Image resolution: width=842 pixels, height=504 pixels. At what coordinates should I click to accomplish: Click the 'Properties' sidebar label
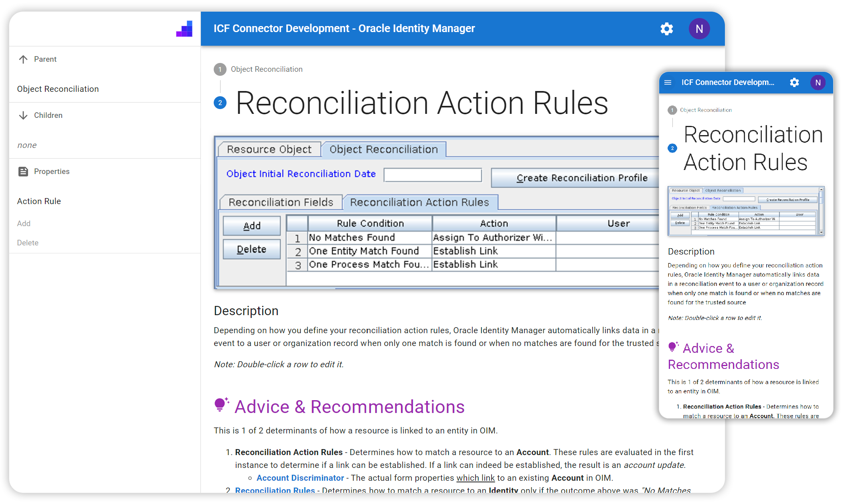tap(52, 172)
